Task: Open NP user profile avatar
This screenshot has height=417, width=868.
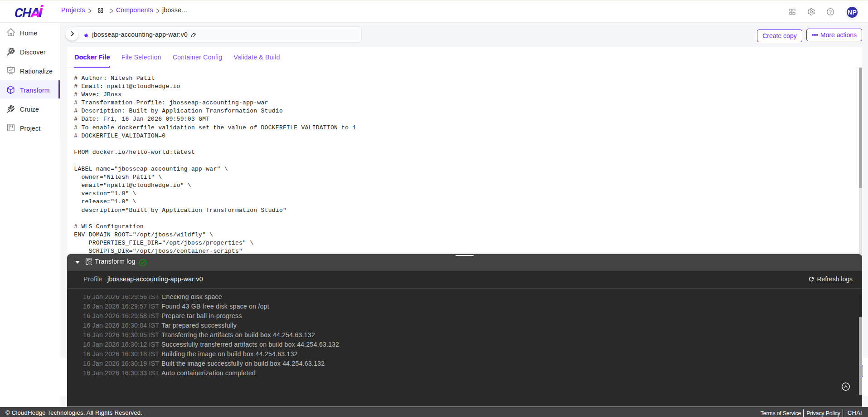Action: pos(852,12)
